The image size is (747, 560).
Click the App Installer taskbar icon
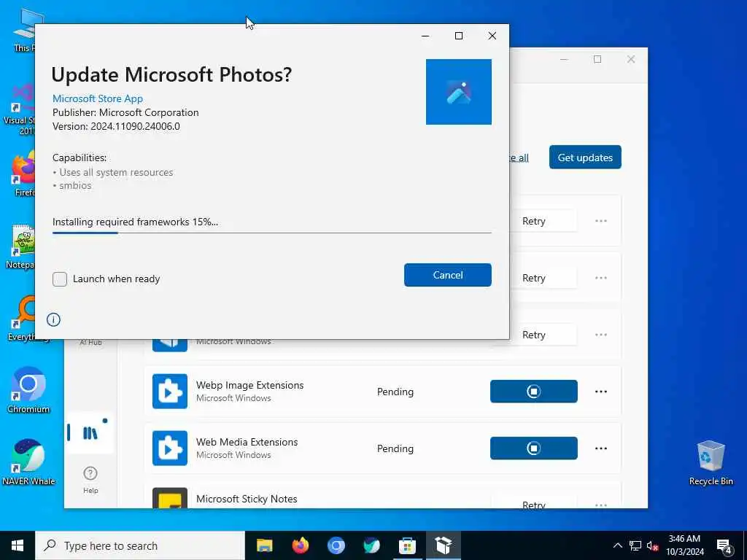[444, 545]
